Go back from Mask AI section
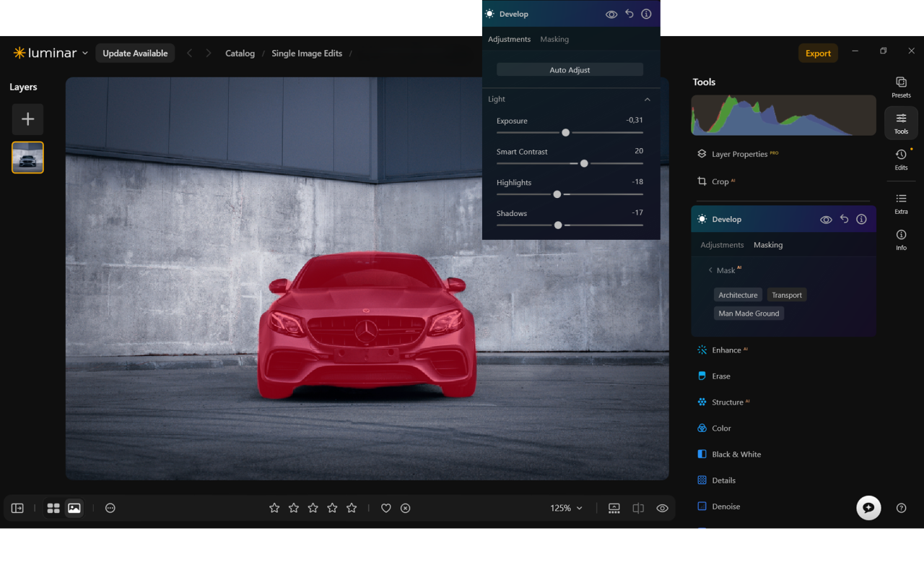The width and height of the screenshot is (924, 565). point(710,270)
